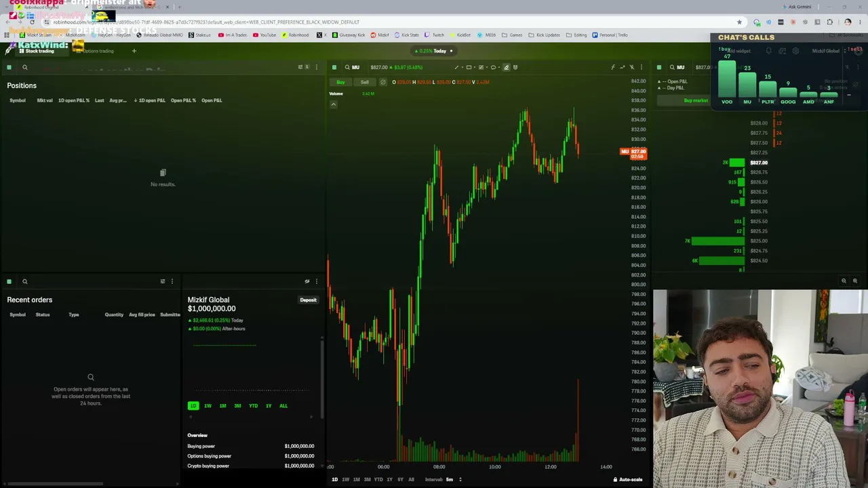Toggle Auto-scale lock on chart
The height and width of the screenshot is (488, 868).
(628, 480)
